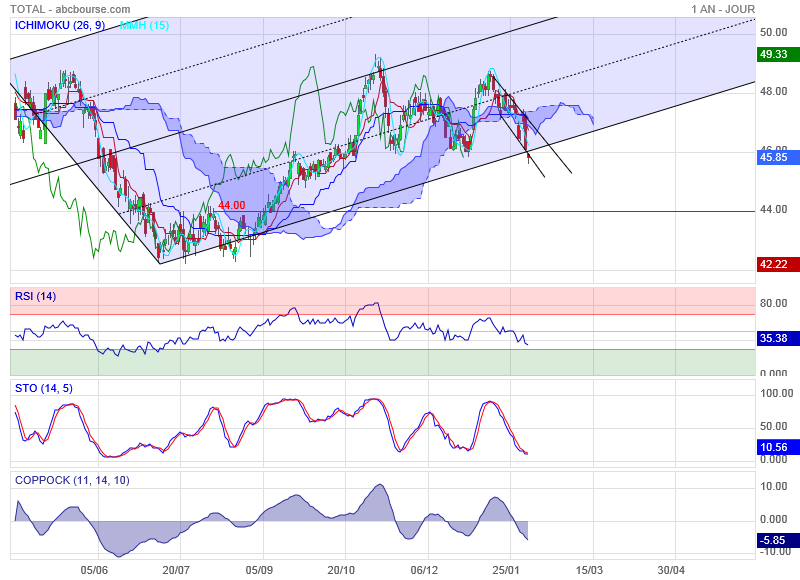The width and height of the screenshot is (800, 580).
Task: Click the blue 45.85 current price tag
Action: [776, 157]
